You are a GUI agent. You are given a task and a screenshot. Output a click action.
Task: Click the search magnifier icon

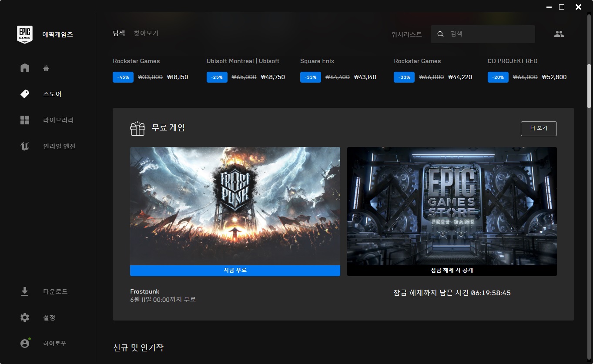tap(440, 34)
